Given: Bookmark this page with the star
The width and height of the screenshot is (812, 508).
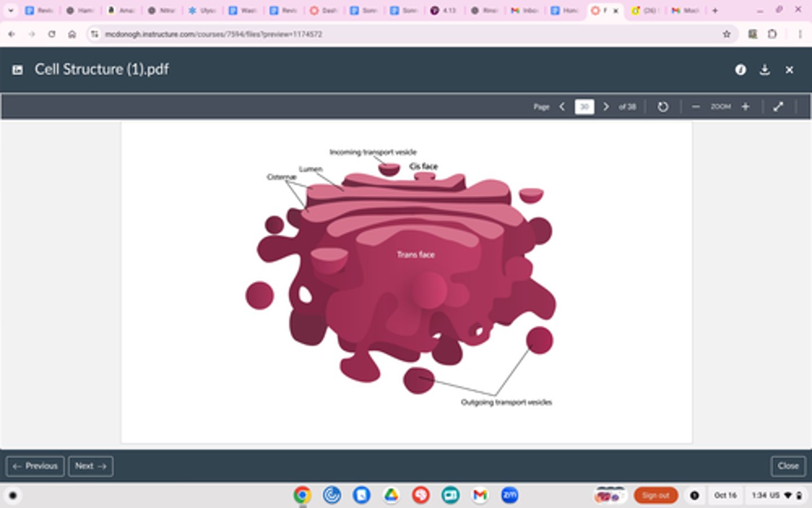Looking at the screenshot, I should [727, 34].
